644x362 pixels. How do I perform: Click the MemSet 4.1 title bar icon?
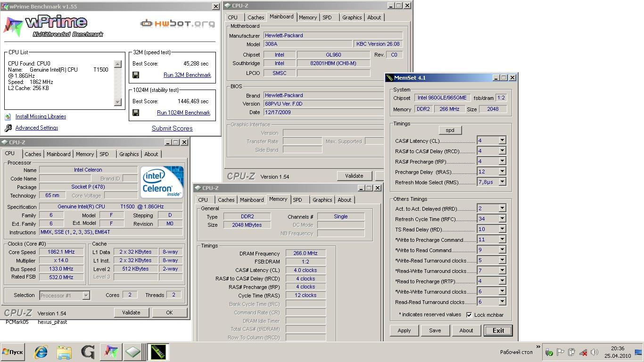pyautogui.click(x=389, y=78)
